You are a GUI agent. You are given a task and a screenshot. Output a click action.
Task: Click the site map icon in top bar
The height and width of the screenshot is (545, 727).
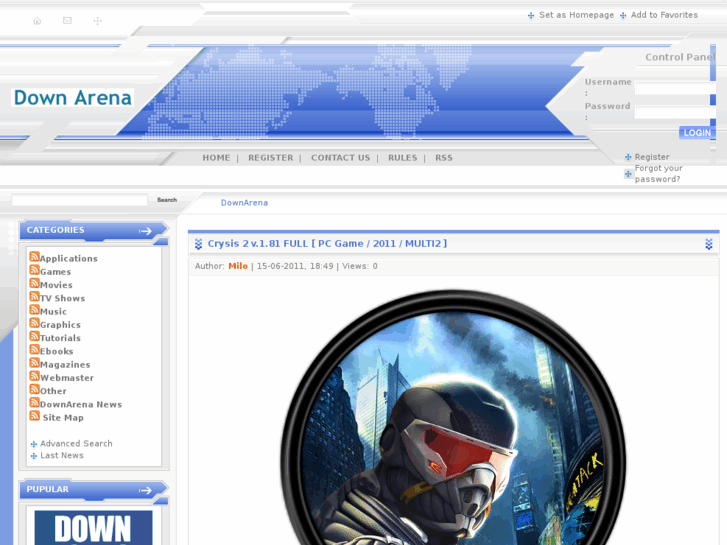(97, 21)
